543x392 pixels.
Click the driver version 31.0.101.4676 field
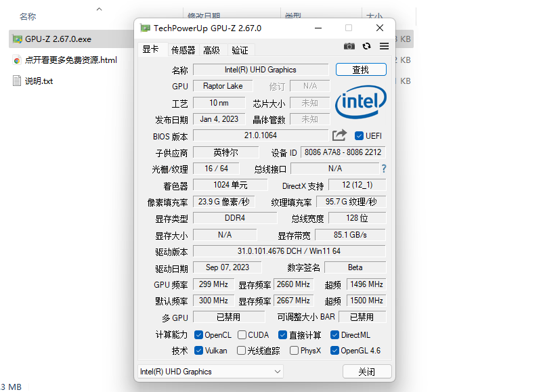(x=289, y=251)
